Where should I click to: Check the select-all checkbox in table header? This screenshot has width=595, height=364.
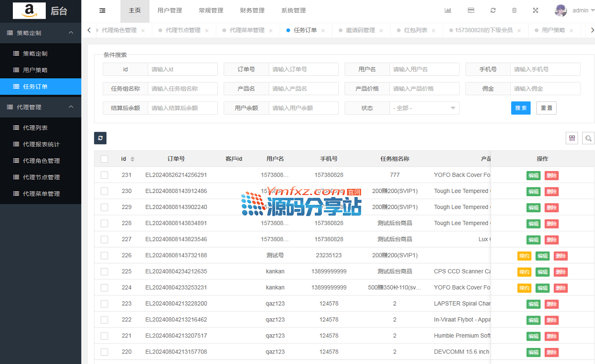click(104, 159)
